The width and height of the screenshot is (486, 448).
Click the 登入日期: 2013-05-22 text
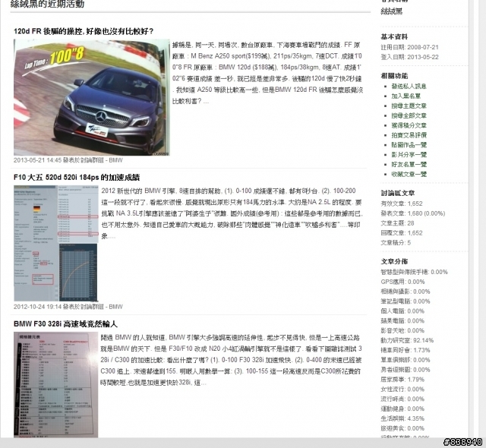(x=409, y=57)
